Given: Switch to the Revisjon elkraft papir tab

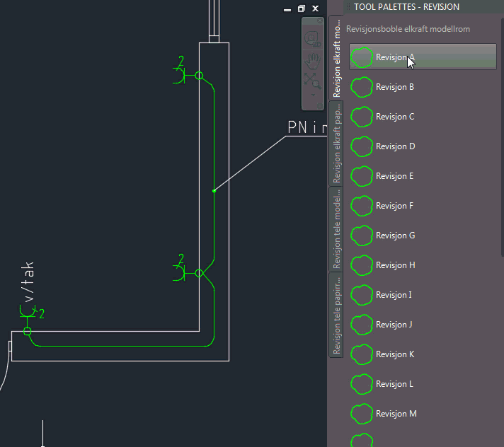Looking at the screenshot, I should [x=337, y=143].
